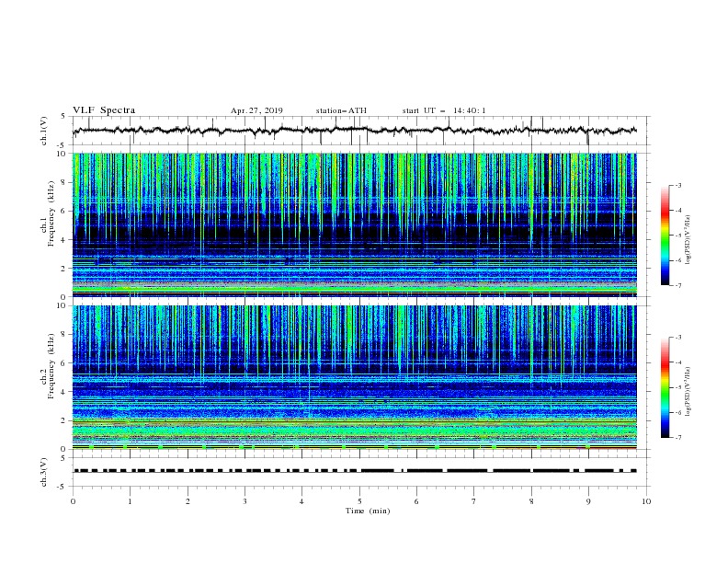Screen dimensions: 728x563
Task: Click the 'ch.1(V)' waveform axis label
Action: [44, 131]
